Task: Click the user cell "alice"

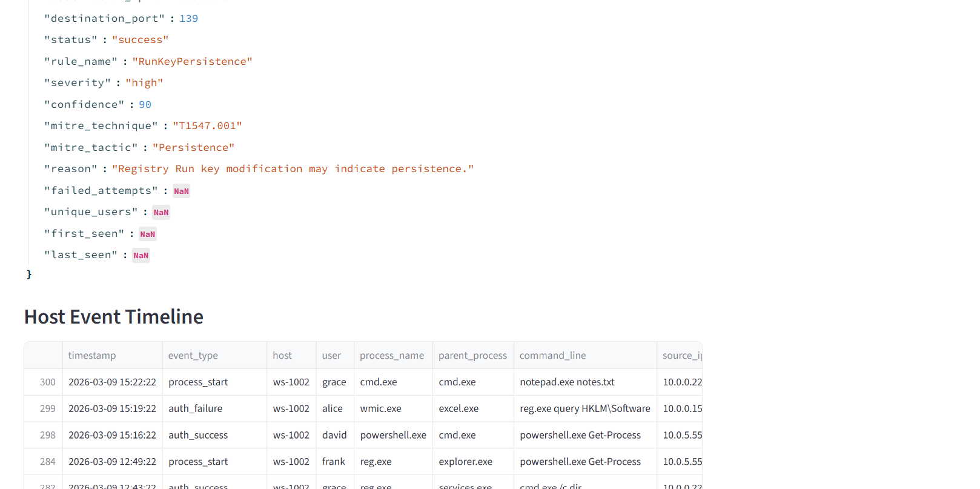Action: pos(335,408)
